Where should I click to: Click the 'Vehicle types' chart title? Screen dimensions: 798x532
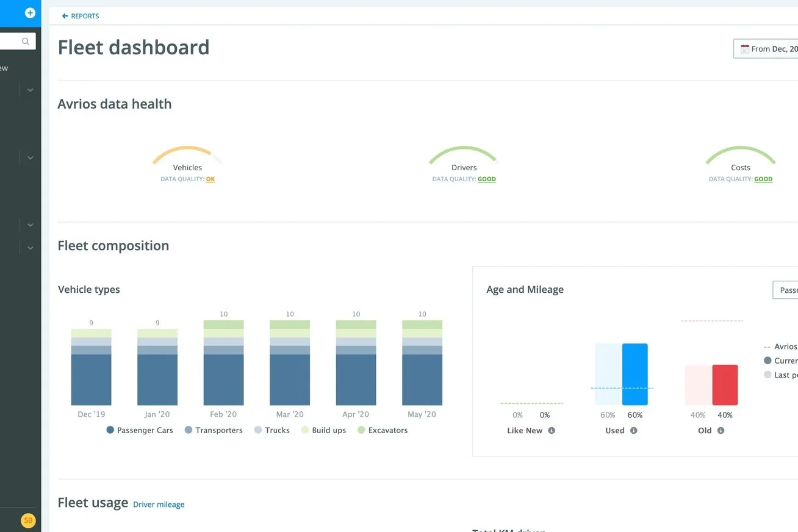pos(89,290)
